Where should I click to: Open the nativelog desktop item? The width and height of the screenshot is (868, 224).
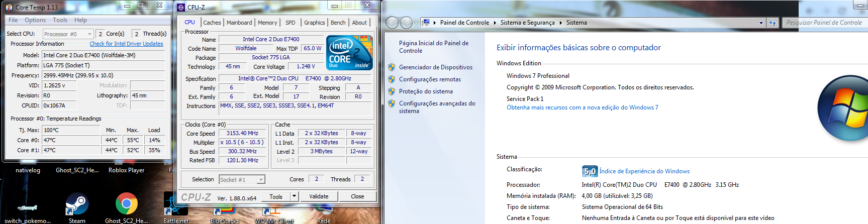click(x=28, y=170)
